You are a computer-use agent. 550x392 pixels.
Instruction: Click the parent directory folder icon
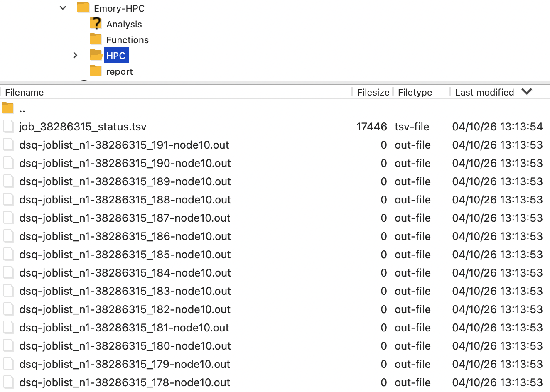(8, 108)
